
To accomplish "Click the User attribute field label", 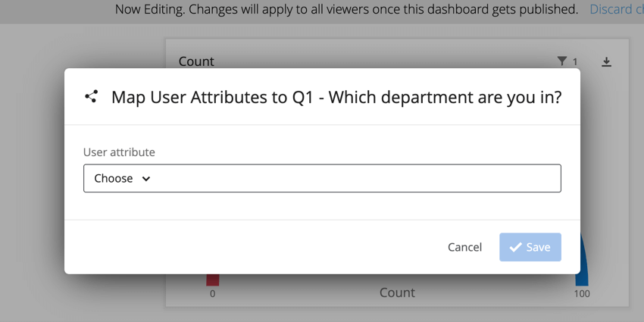I will 119,152.
